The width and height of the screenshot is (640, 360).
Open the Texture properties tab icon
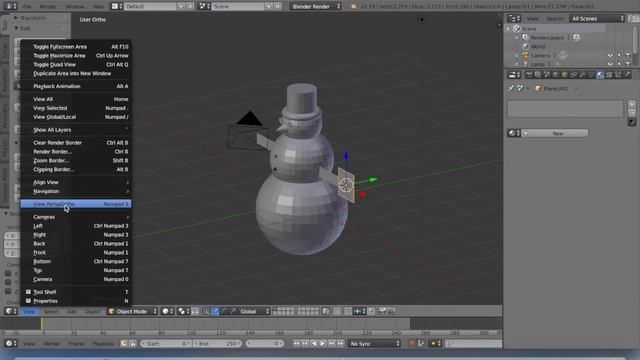point(609,75)
